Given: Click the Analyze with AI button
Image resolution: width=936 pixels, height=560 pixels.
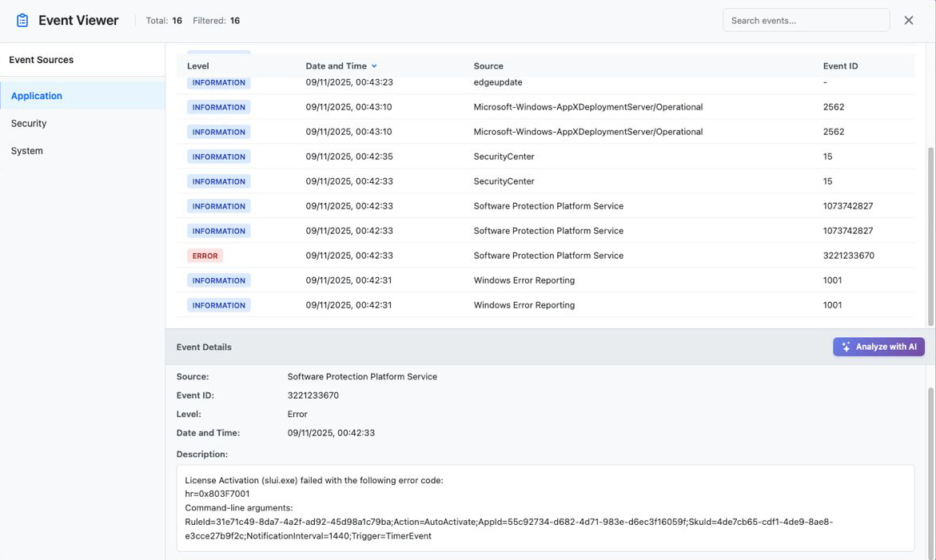Looking at the screenshot, I should (878, 346).
